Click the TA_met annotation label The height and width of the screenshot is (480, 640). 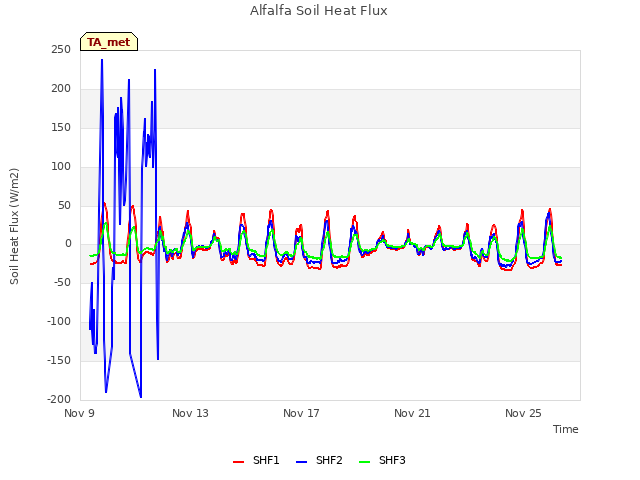[109, 42]
